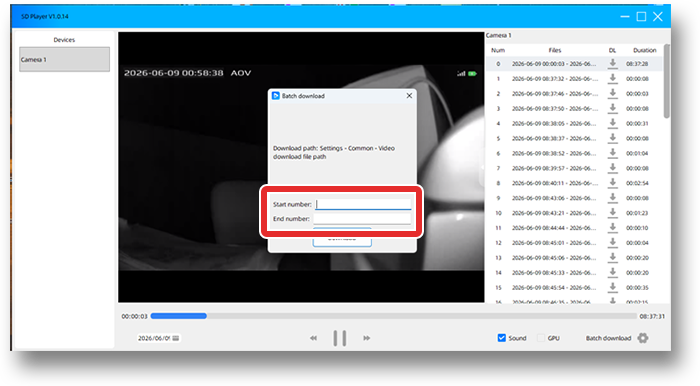Image resolution: width=700 pixels, height=386 pixels.
Task: Click the 00:01:04 duration value
Action: coord(637,153)
